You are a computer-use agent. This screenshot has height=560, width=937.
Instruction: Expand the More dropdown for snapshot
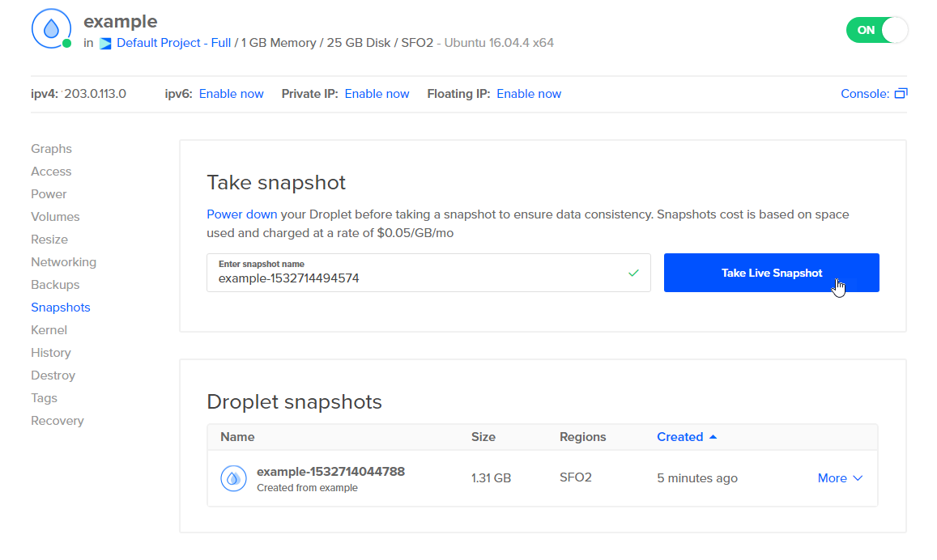840,478
